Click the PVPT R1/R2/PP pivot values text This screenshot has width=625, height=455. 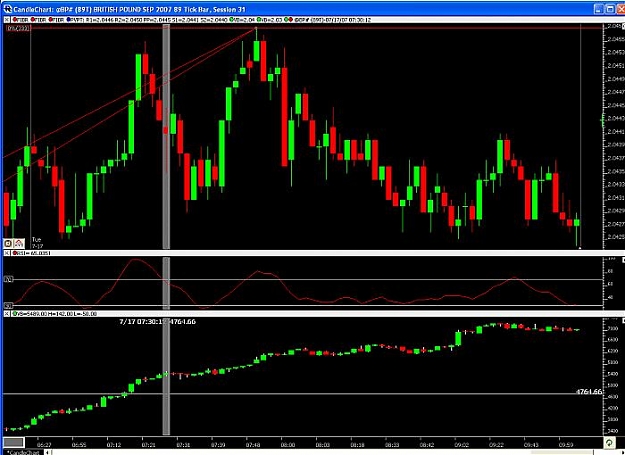[149, 20]
